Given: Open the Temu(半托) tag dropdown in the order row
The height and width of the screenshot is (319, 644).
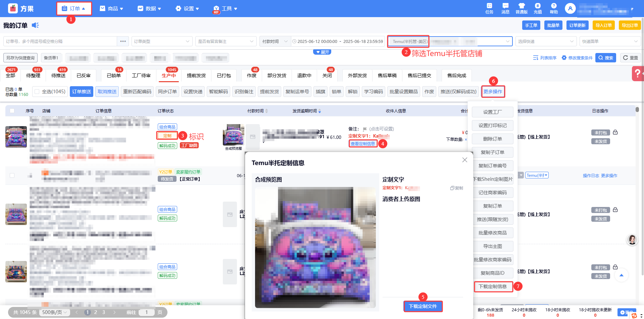Looking at the screenshot, I should point(537,175).
